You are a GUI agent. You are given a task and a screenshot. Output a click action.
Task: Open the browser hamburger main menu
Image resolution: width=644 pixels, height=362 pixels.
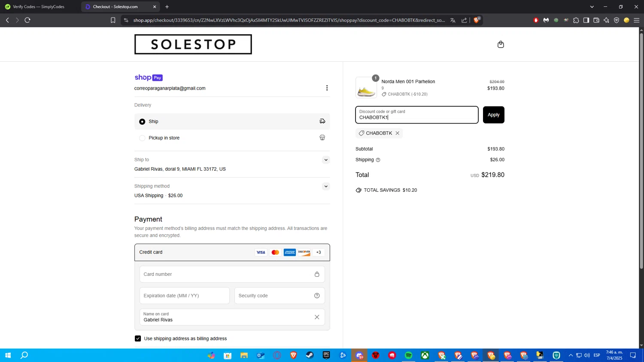coord(637,20)
